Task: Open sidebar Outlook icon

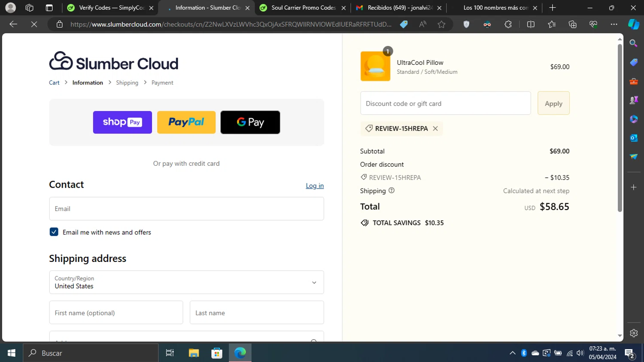Action: tap(633, 138)
